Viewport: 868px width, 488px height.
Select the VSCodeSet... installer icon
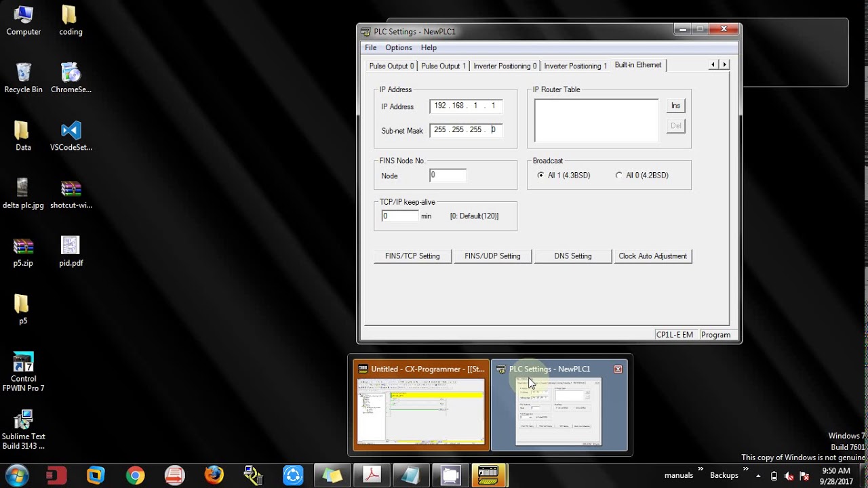coord(71,136)
